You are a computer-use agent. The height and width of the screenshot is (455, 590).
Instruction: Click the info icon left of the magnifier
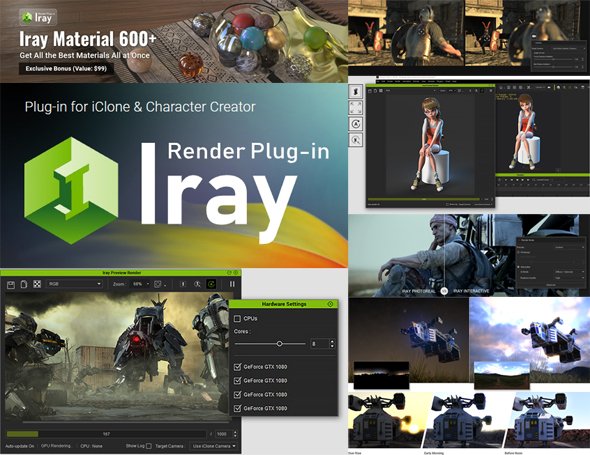pyautogui.click(x=183, y=284)
